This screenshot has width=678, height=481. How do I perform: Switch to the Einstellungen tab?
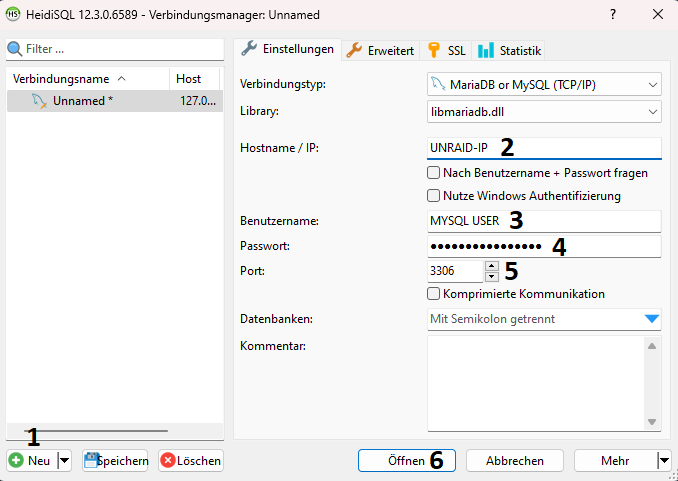(x=288, y=49)
